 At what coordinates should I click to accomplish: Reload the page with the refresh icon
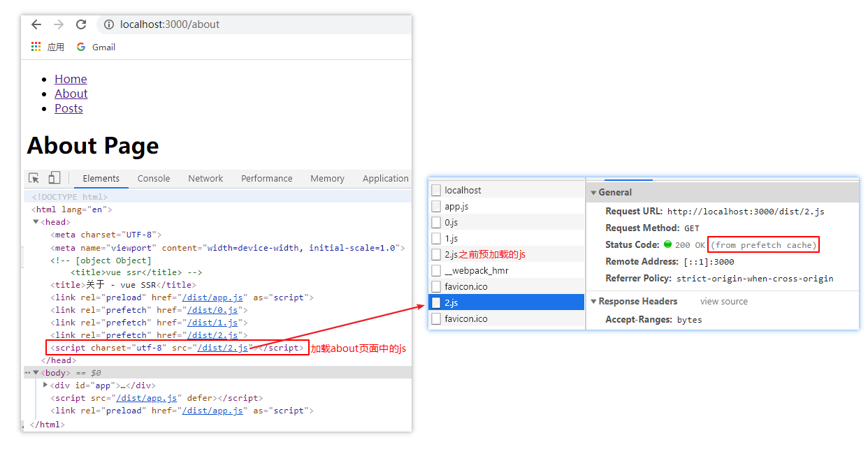click(x=81, y=24)
